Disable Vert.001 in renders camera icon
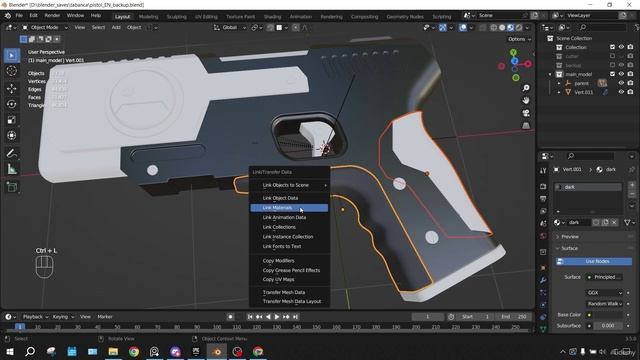640x360 pixels. click(x=631, y=92)
